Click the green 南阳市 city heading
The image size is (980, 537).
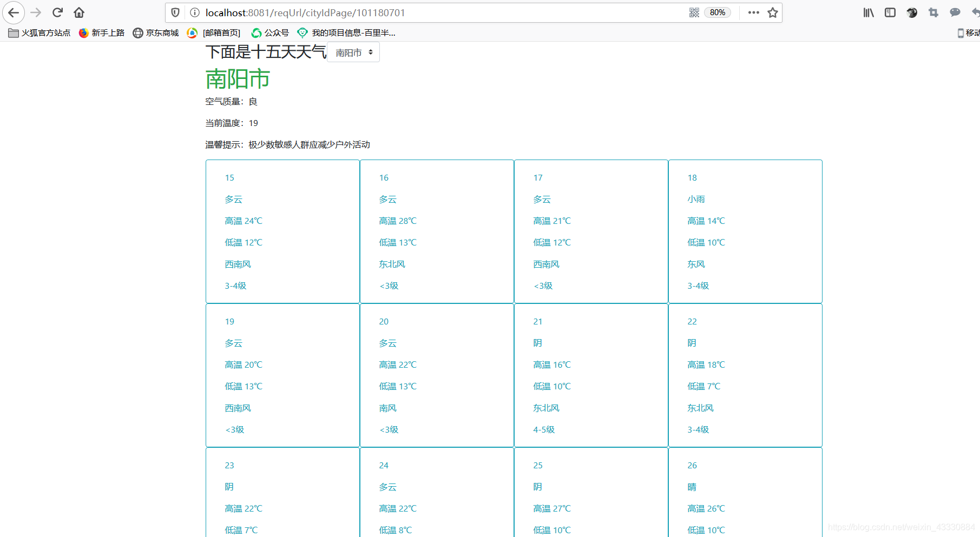(238, 79)
